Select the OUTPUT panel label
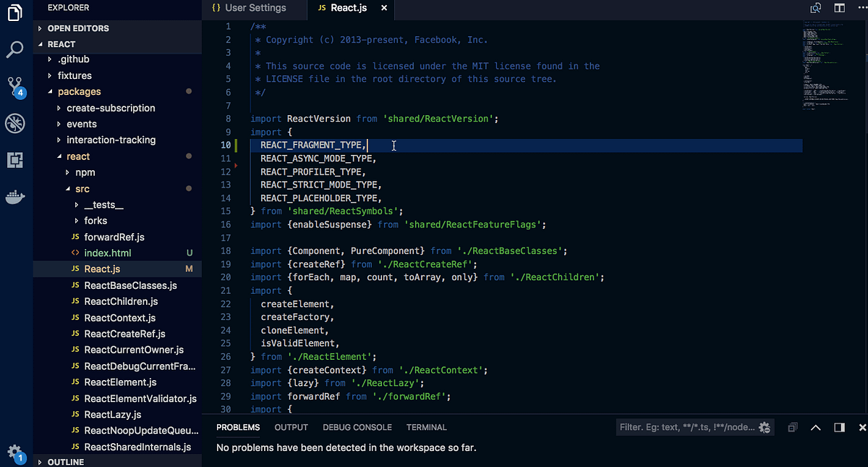The height and width of the screenshot is (467, 868). pyautogui.click(x=291, y=427)
